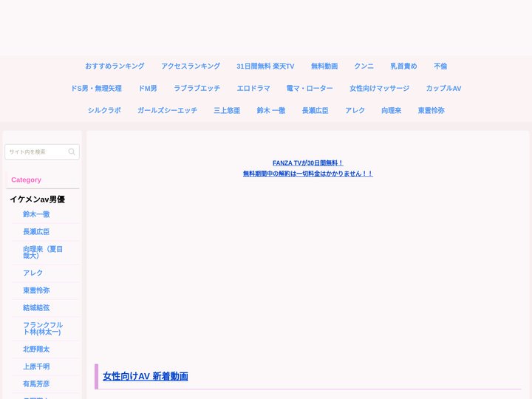Select 鈴木 一徹 in the top navigation
Screen dimensions: 532x399
[271, 110]
